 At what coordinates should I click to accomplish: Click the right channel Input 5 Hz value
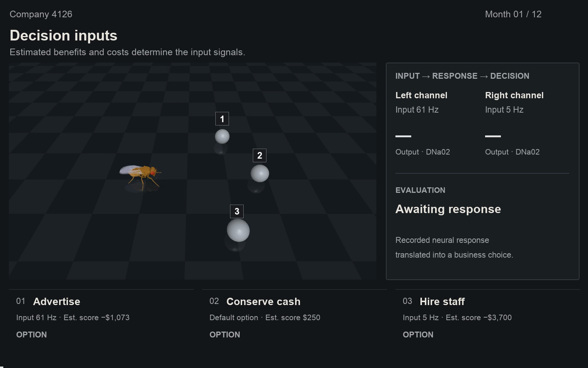point(504,110)
